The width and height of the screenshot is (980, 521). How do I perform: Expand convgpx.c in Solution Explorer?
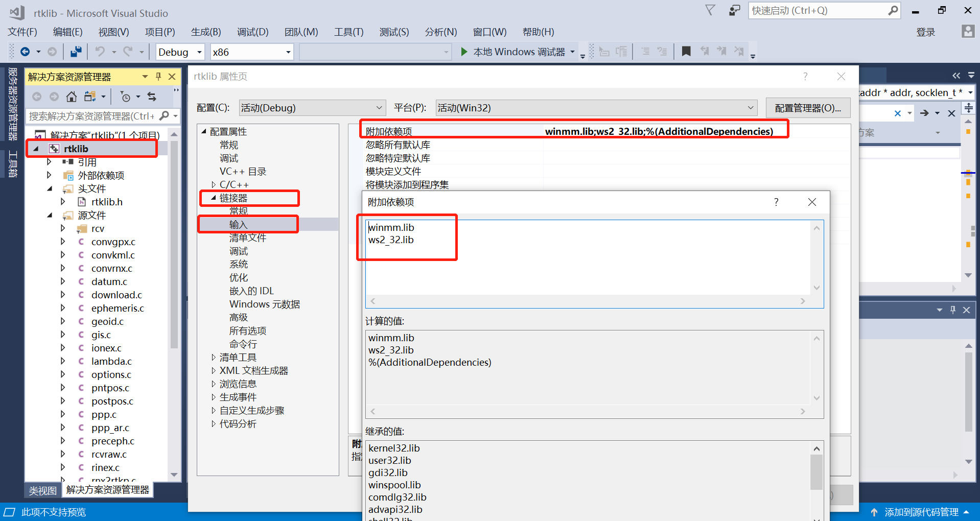(63, 242)
